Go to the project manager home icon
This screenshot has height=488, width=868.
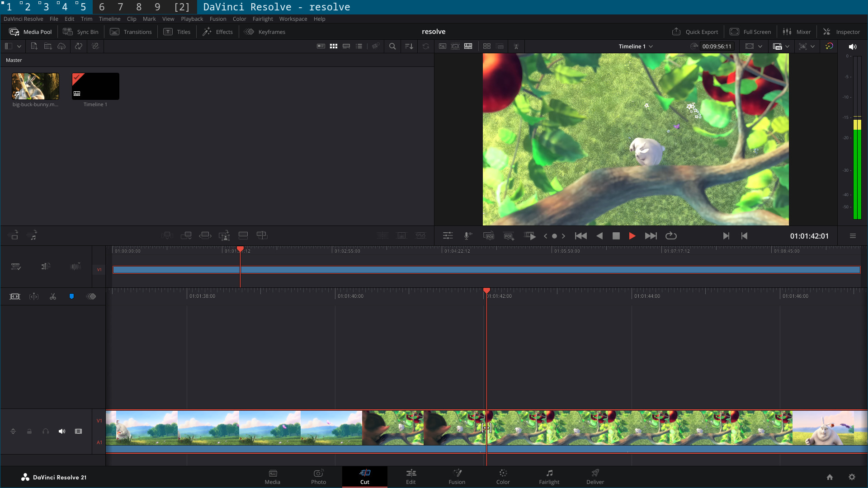[830, 477]
